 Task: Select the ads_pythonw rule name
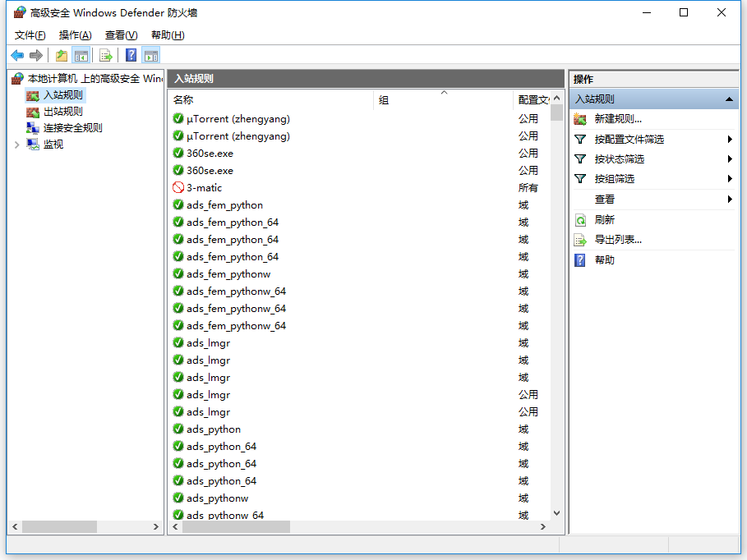tap(217, 498)
